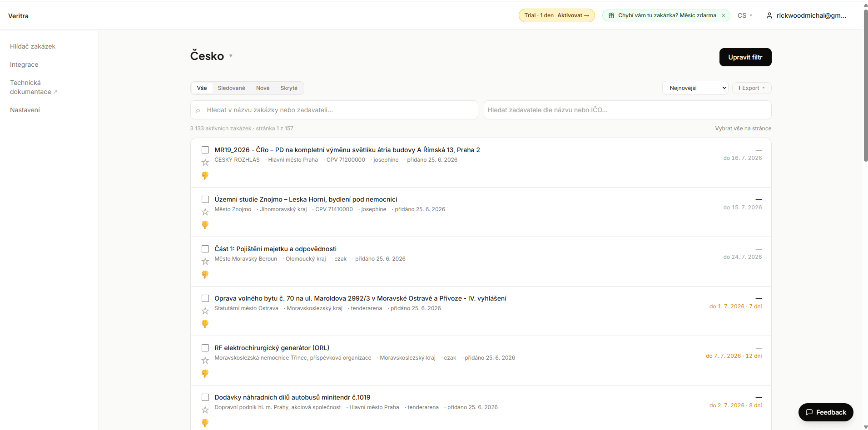Click the Veritra logo
The height and width of the screenshot is (430, 868).
pyautogui.click(x=18, y=16)
